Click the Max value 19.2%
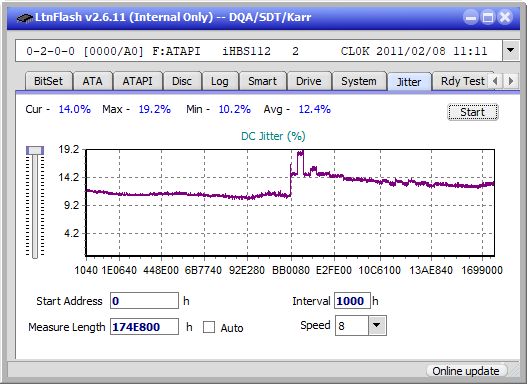 155,109
